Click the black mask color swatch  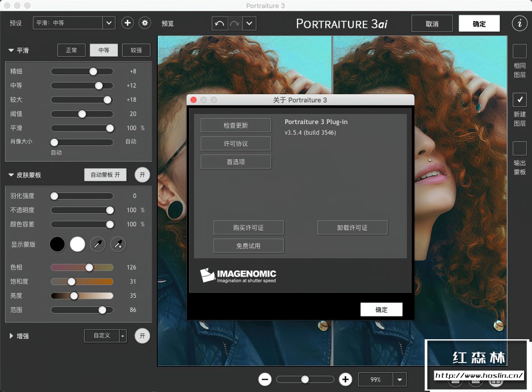coord(57,245)
